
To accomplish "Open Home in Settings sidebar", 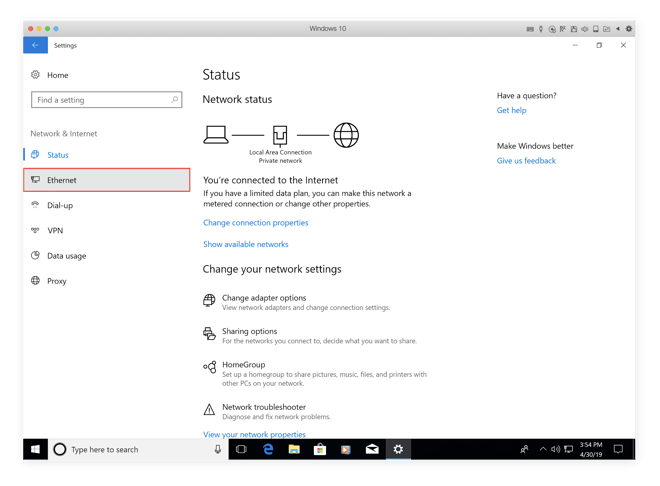I will 57,75.
